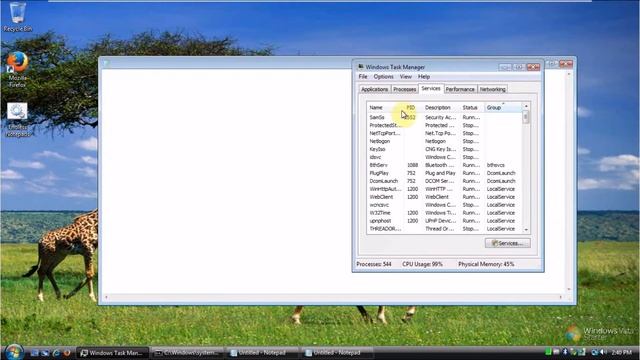
Task: Switch to the Applications tab
Action: [x=375, y=89]
